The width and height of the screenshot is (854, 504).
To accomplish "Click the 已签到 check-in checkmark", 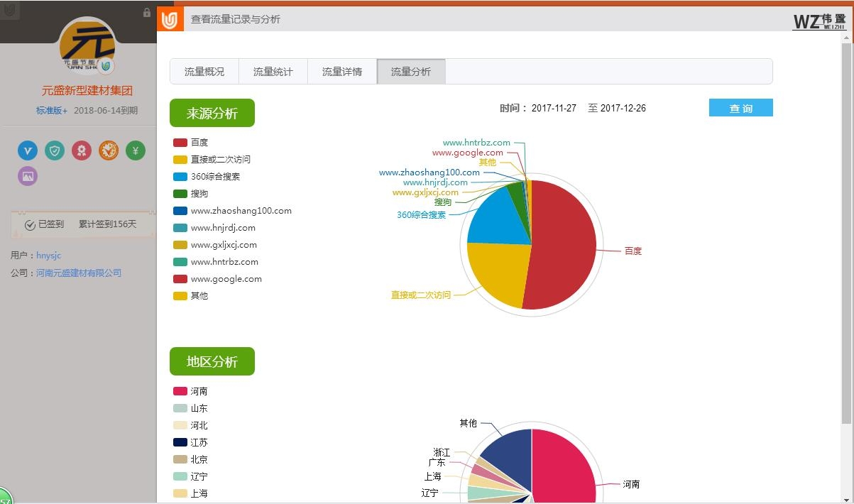I will click(x=30, y=224).
